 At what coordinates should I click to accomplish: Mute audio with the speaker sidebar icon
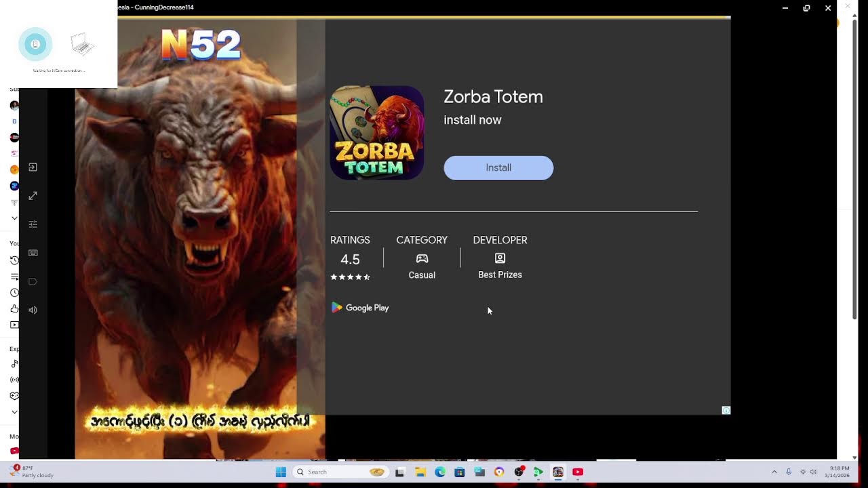pos(33,310)
